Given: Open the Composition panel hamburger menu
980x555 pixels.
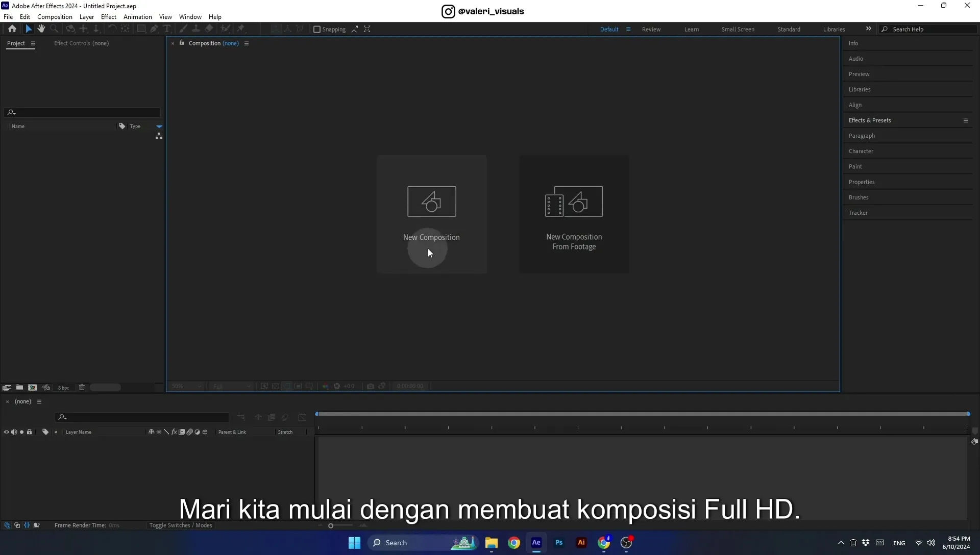Looking at the screenshot, I should pos(247,43).
